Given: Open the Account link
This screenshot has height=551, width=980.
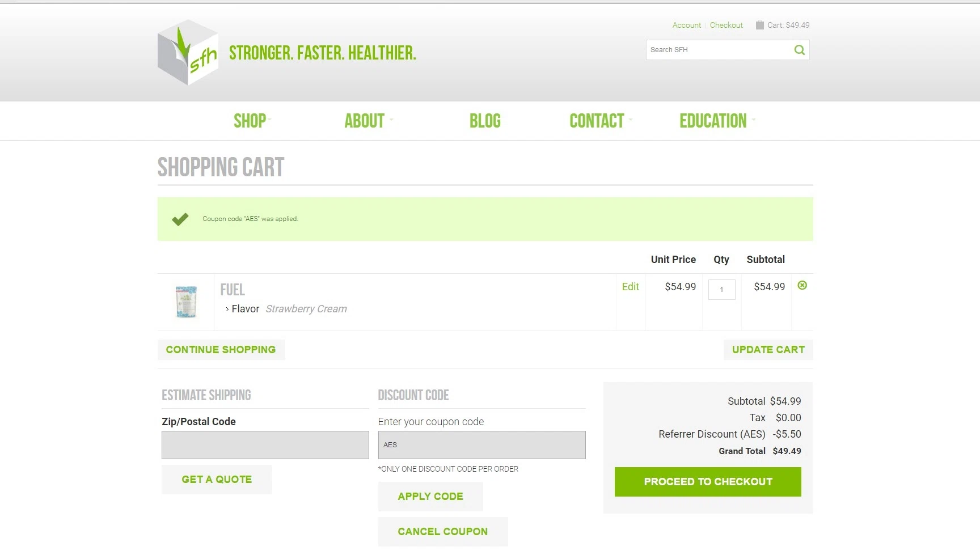Looking at the screenshot, I should click(x=686, y=25).
